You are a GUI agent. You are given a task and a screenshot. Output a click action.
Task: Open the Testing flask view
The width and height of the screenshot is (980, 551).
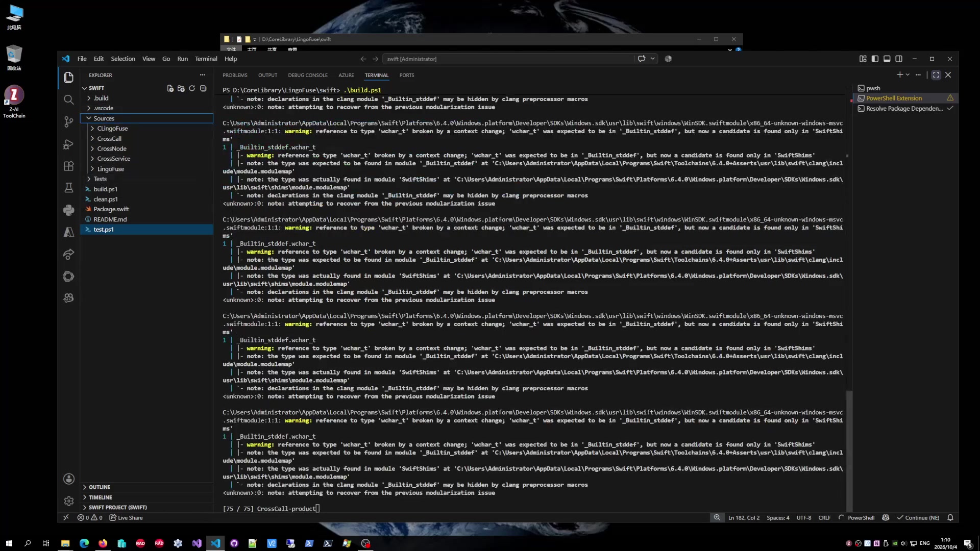coord(68,188)
